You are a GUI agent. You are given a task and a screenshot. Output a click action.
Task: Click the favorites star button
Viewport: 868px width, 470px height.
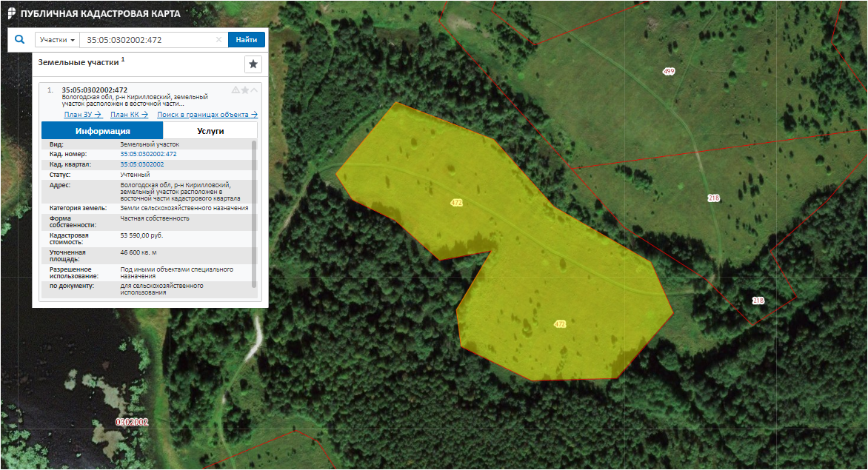tap(253, 64)
